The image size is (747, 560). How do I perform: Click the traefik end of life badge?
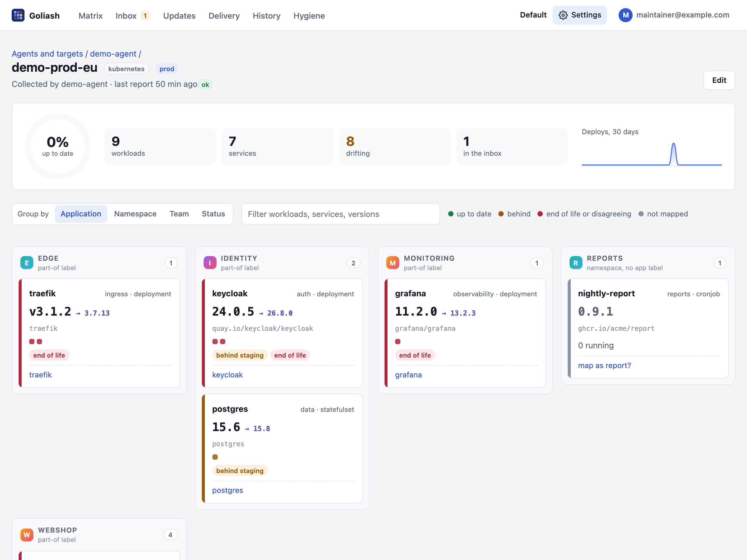point(49,355)
